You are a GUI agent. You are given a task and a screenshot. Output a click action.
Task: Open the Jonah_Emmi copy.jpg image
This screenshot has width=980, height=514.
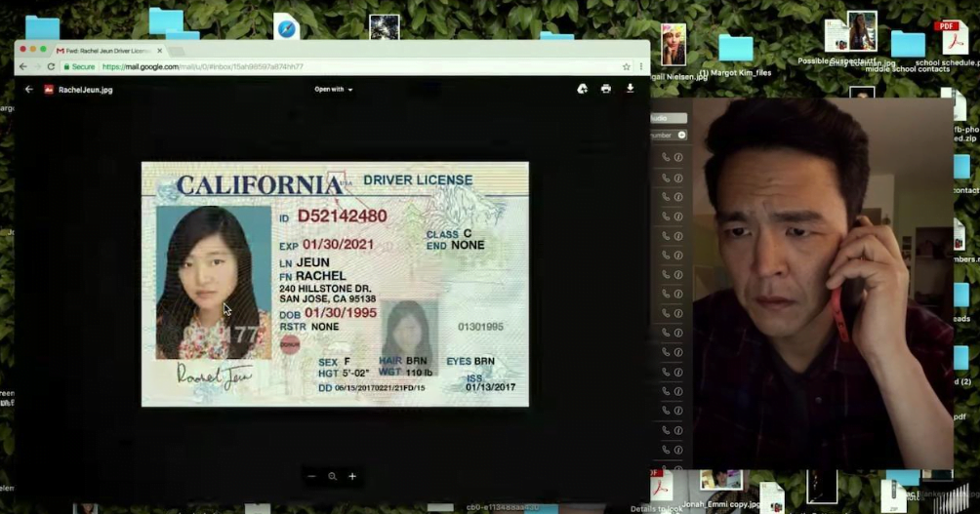(x=720, y=481)
